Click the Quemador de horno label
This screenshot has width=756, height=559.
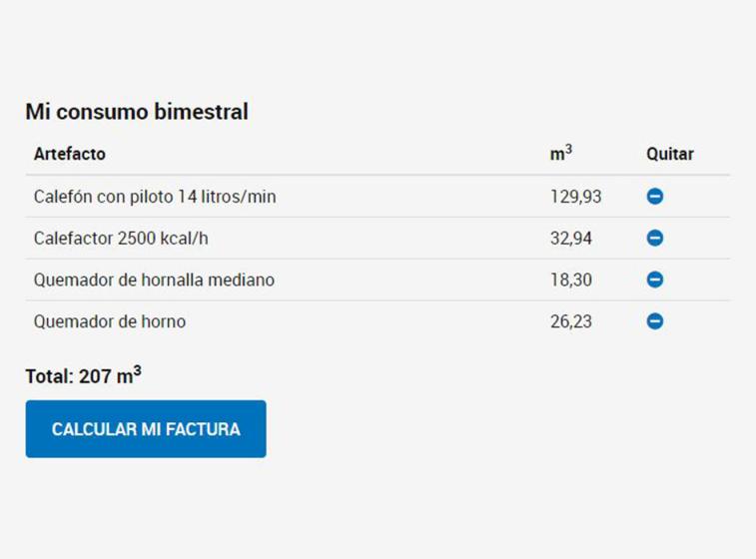coord(110,321)
